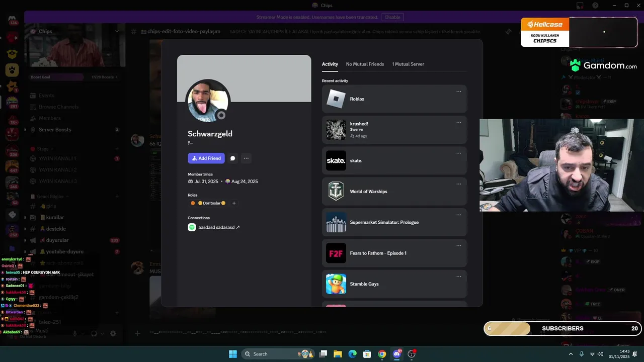Open the options menu on the krushed! card
The image size is (644, 362).
[459, 122]
